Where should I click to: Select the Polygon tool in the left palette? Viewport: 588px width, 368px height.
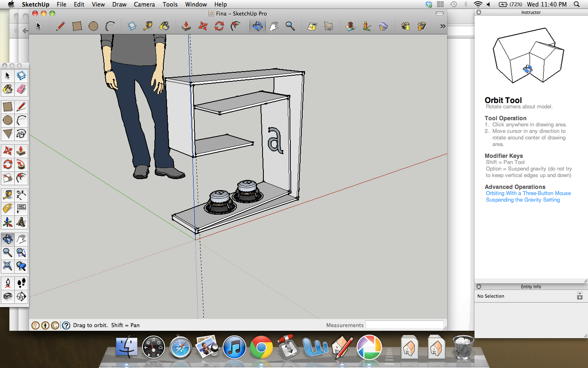pyautogui.click(x=7, y=134)
